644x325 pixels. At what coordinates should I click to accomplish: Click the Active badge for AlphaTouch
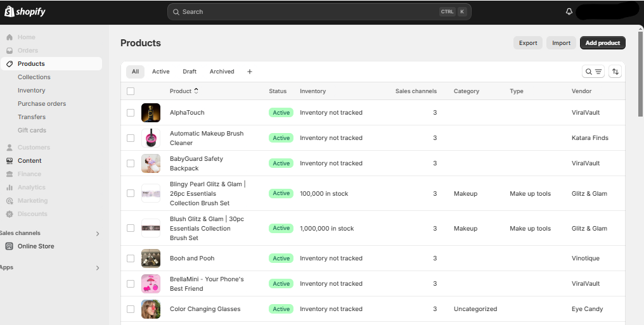click(281, 112)
